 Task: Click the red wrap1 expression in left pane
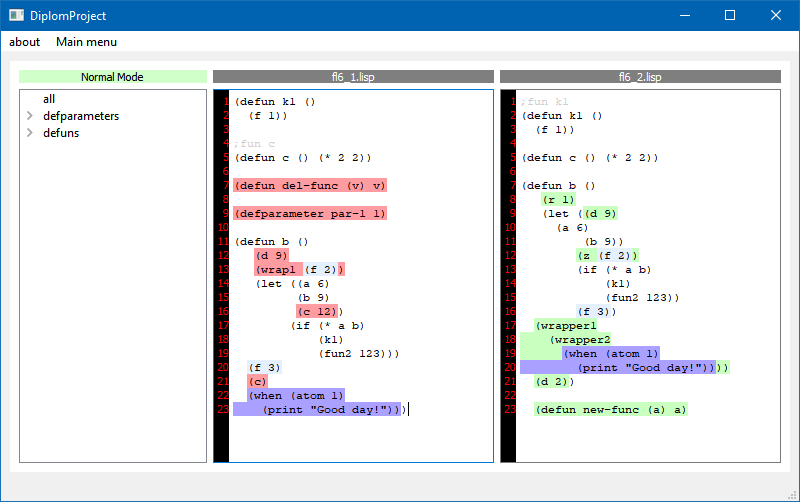point(278,269)
